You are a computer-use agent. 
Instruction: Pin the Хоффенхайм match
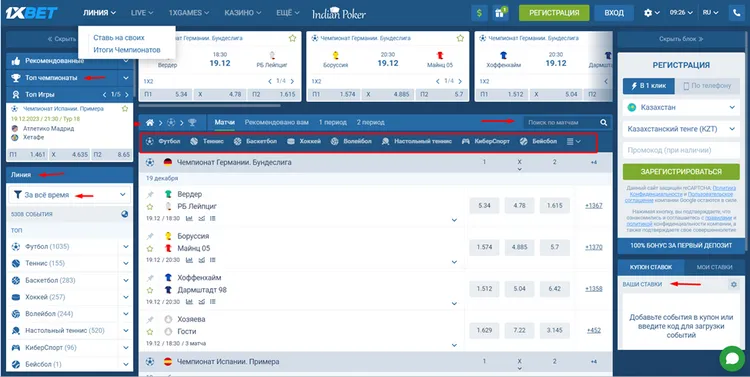coord(150,278)
